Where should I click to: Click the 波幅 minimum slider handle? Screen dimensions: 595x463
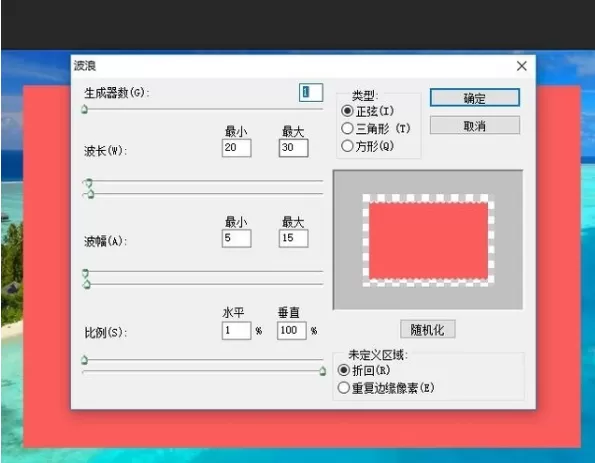coord(85,273)
